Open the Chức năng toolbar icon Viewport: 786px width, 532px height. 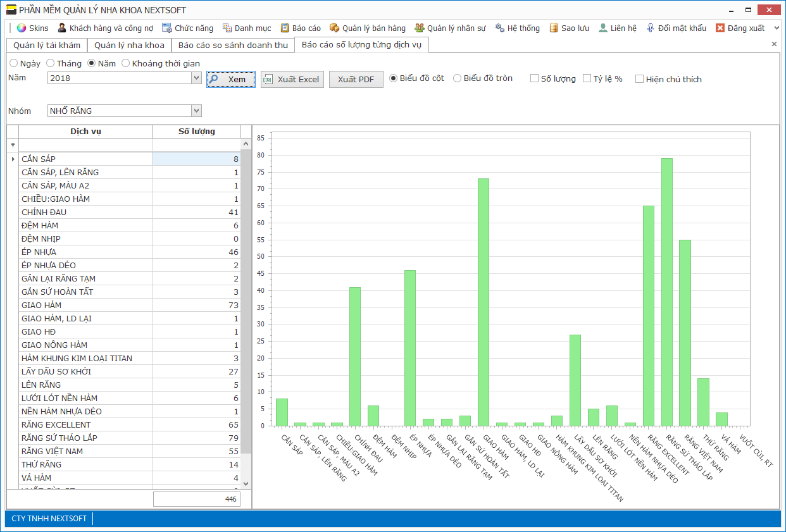click(167, 28)
